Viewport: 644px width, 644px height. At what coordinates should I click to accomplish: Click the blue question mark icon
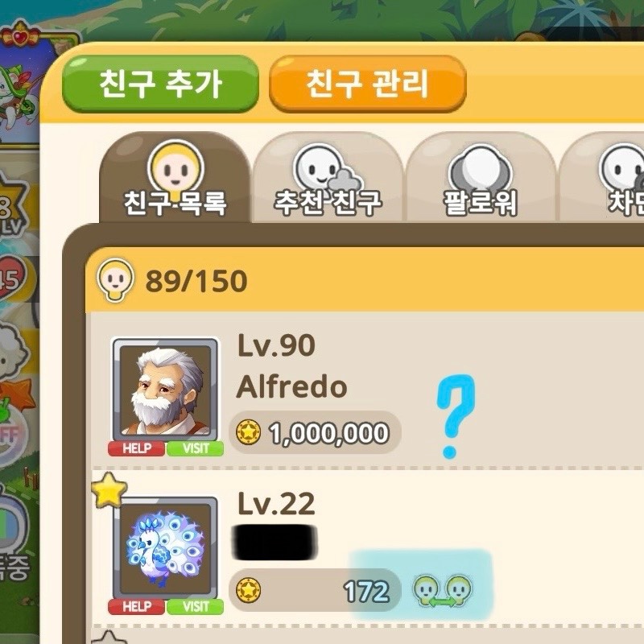[x=455, y=415]
